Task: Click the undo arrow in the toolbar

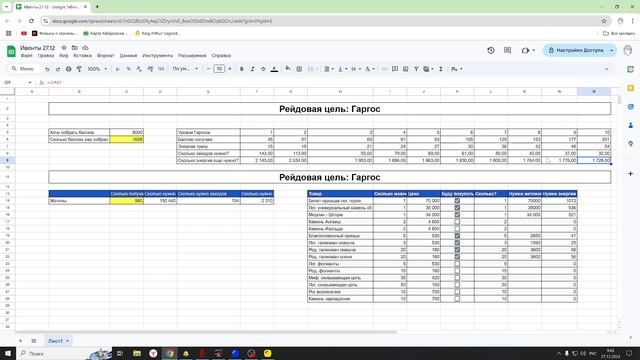Action: [47, 69]
